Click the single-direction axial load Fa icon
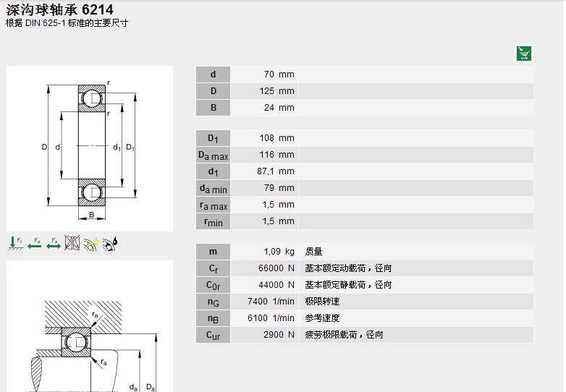566x392 pixels. click(x=35, y=243)
